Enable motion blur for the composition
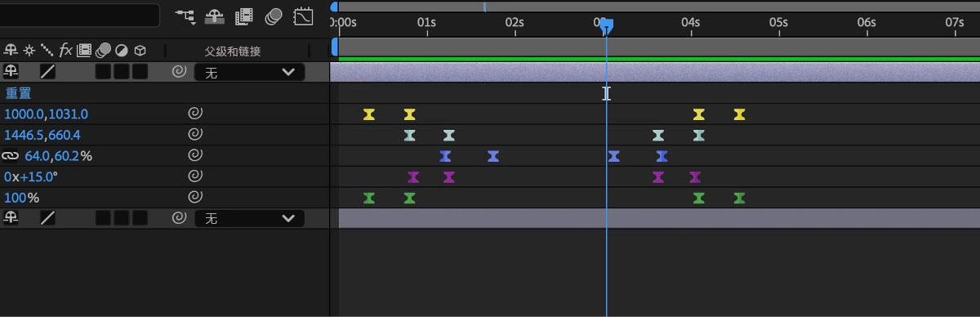This screenshot has height=317, width=980. point(274,16)
